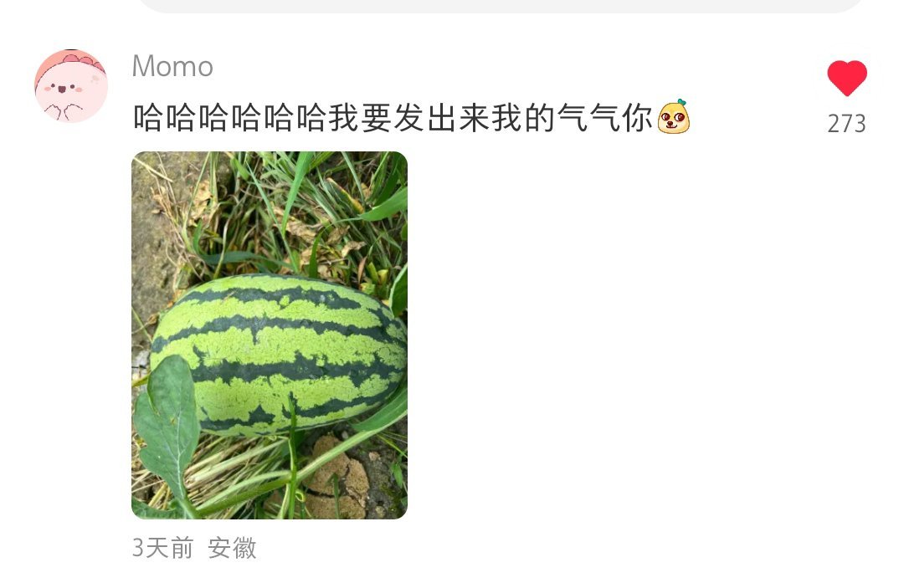Open the watermelon photo attachment

tap(270, 335)
